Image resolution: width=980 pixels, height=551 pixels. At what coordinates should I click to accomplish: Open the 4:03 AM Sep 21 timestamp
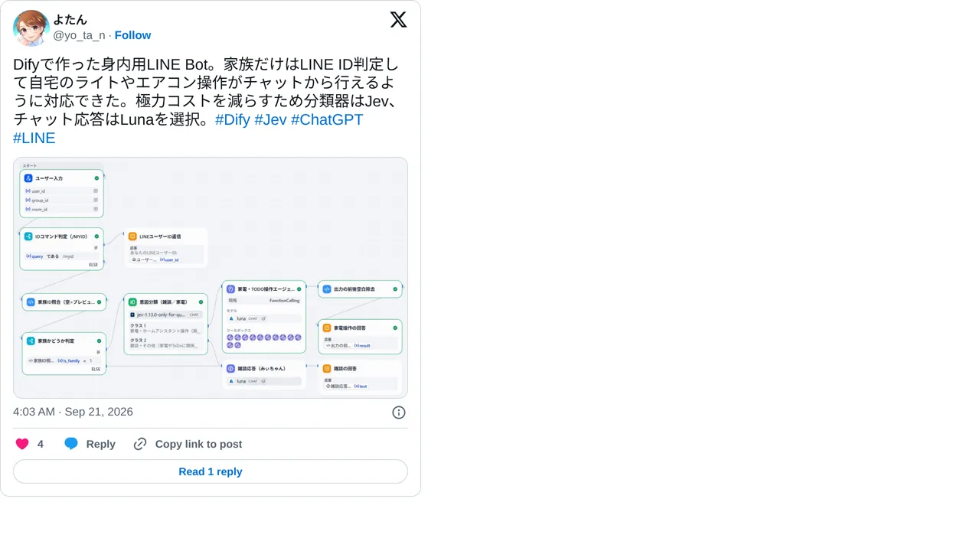pyautogui.click(x=73, y=412)
